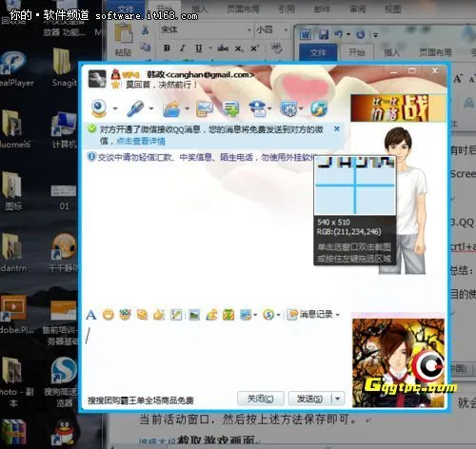476x449 pixels.
Task: Open the 文件 tab in second Word window
Action: pyautogui.click(x=318, y=52)
